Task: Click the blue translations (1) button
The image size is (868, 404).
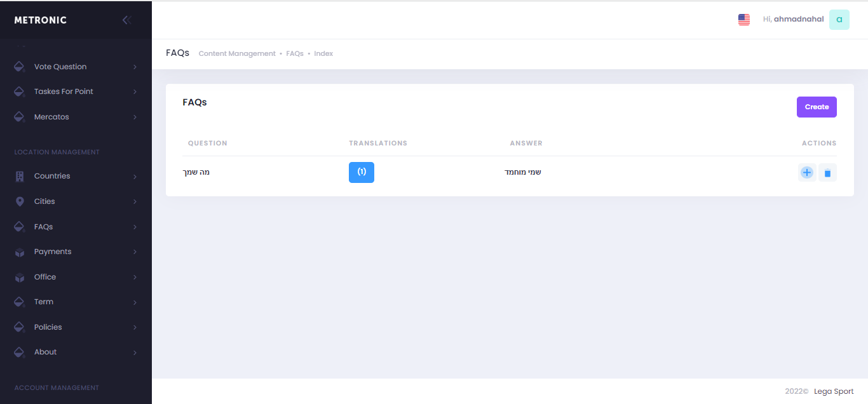Action: [362, 172]
